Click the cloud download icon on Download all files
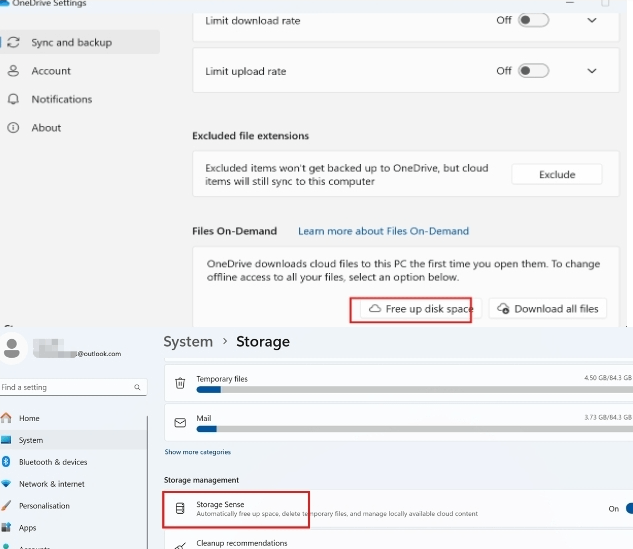This screenshot has width=633, height=549. coord(503,309)
